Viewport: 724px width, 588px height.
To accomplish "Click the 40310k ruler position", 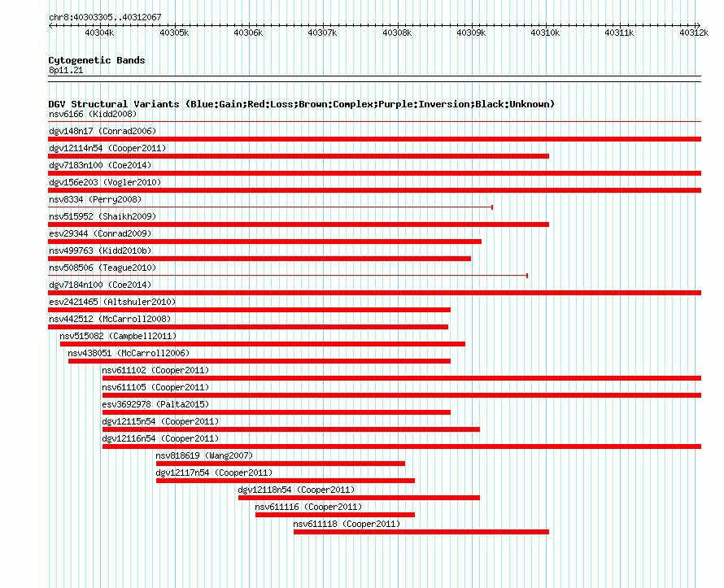I will coord(545,33).
